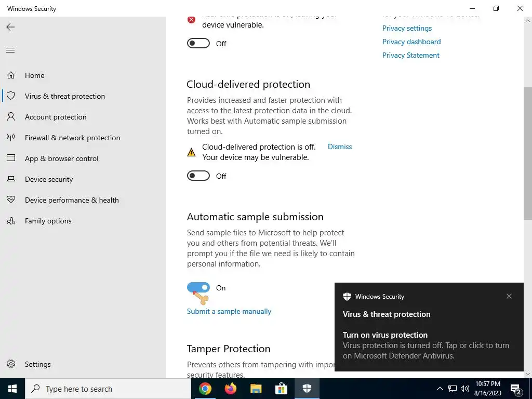
Task: Click scrollbar up arrow
Action: (x=528, y=21)
